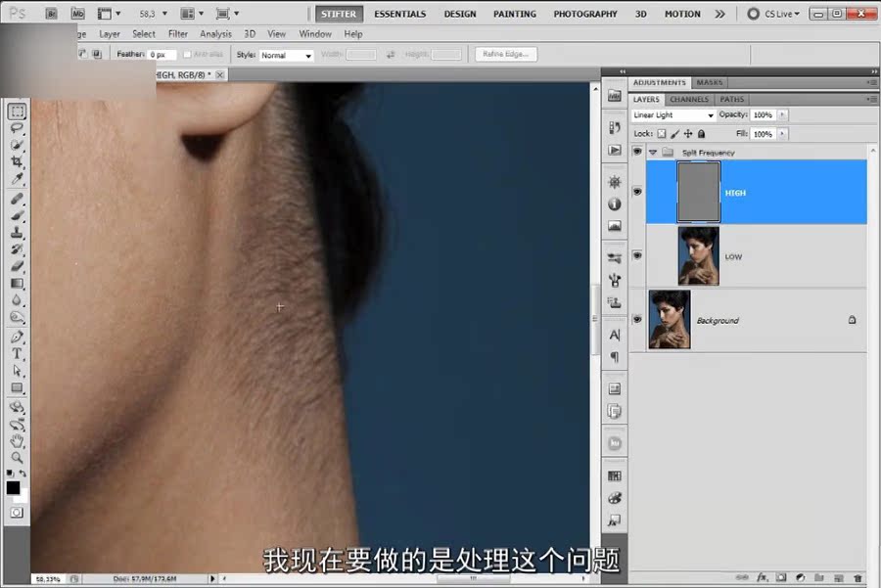This screenshot has height=588, width=881.
Task: Open the Swatches panel icon
Action: pyautogui.click(x=615, y=475)
